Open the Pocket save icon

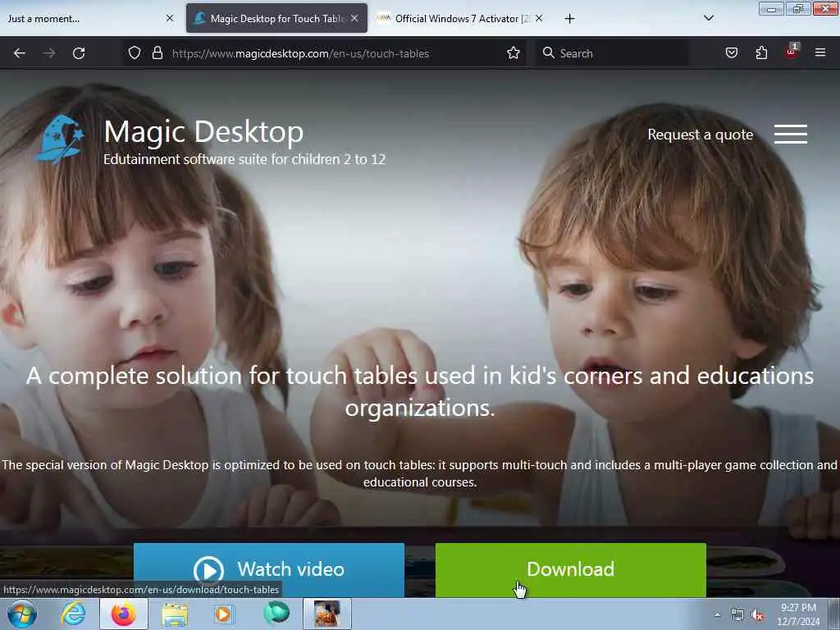point(731,53)
